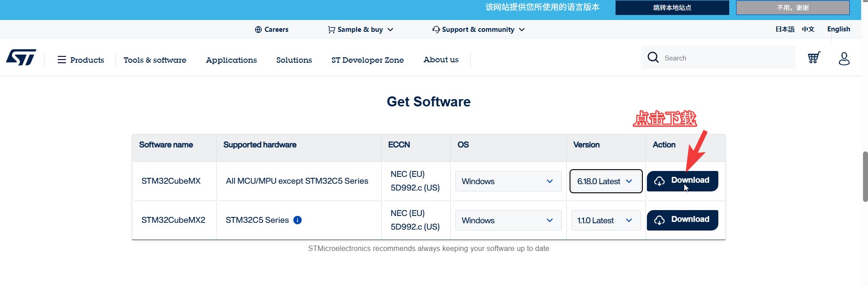The height and width of the screenshot is (286, 868).
Task: Open the Applications menu
Action: click(x=231, y=60)
